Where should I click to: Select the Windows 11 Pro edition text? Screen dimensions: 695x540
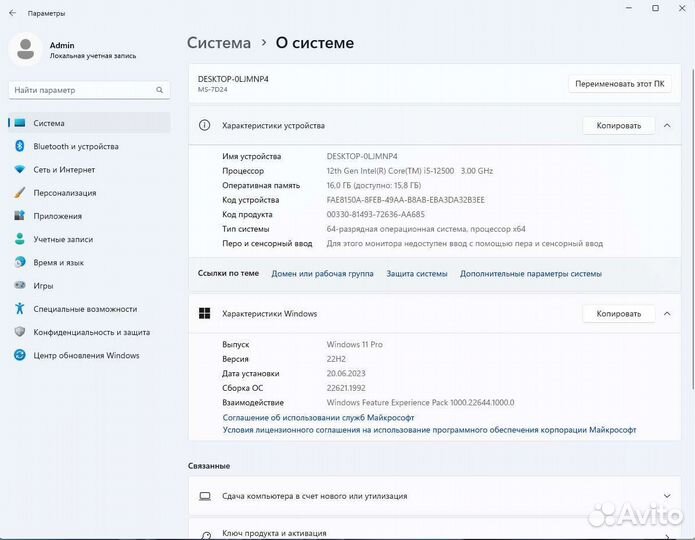coord(355,344)
